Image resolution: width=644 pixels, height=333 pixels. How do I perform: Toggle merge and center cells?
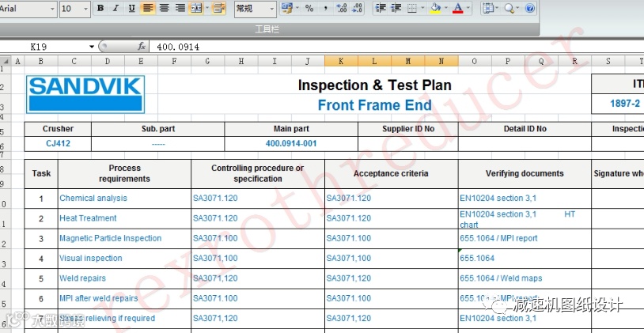click(x=197, y=8)
